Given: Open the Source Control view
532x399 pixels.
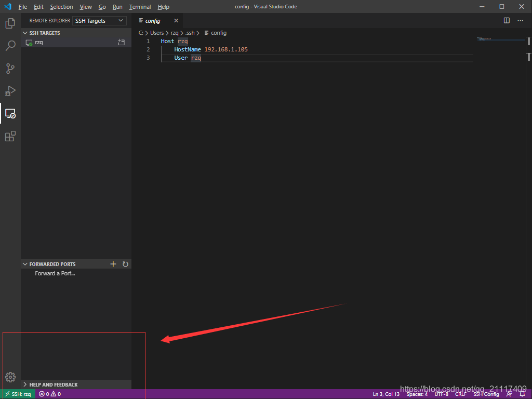Looking at the screenshot, I should click(10, 69).
